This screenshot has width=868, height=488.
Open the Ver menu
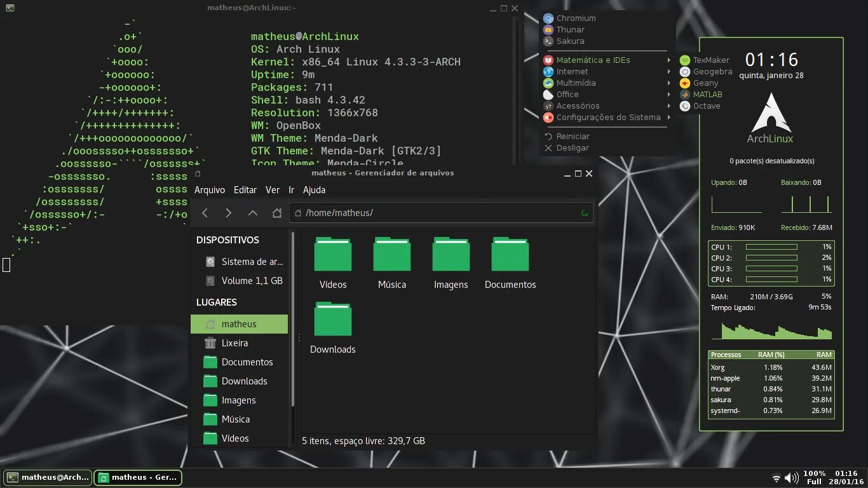(273, 190)
